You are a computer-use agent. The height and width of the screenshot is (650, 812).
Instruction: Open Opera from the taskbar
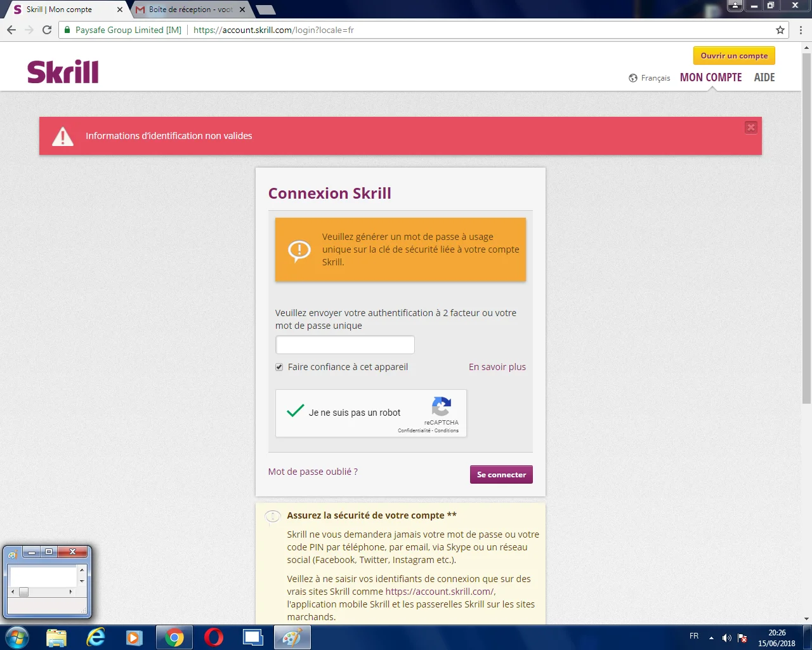[214, 637]
